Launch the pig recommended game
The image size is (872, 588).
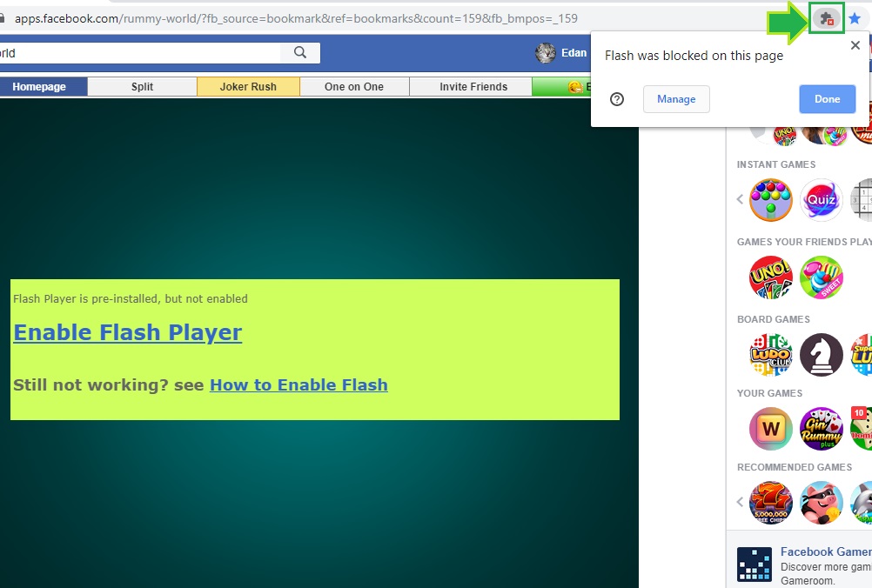click(x=822, y=503)
